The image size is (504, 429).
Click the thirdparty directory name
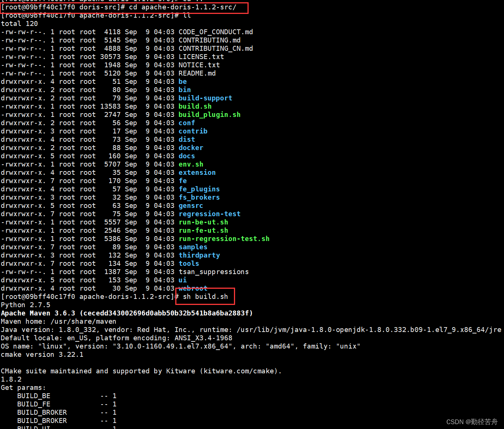pos(199,255)
